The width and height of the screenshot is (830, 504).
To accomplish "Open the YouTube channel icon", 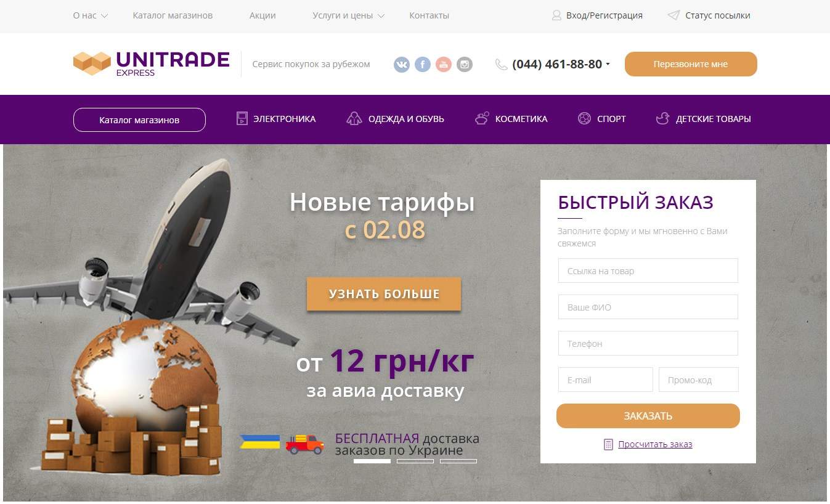I will pyautogui.click(x=444, y=64).
